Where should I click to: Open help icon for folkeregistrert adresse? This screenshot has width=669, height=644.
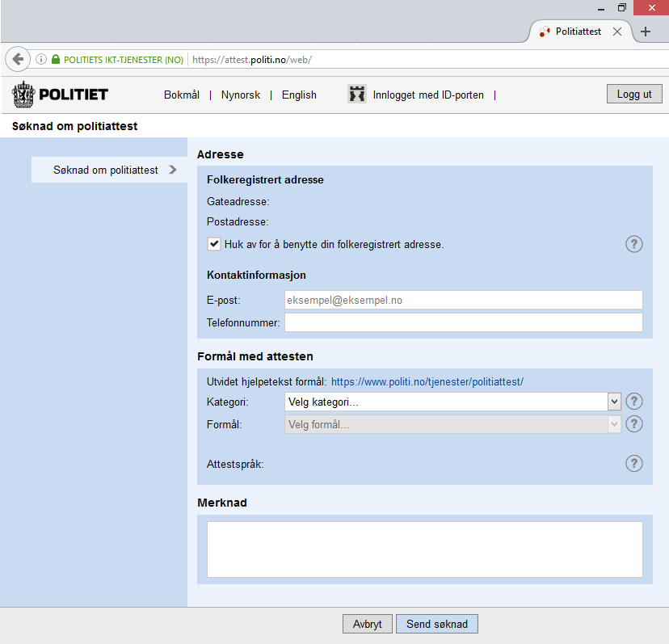[x=634, y=244]
